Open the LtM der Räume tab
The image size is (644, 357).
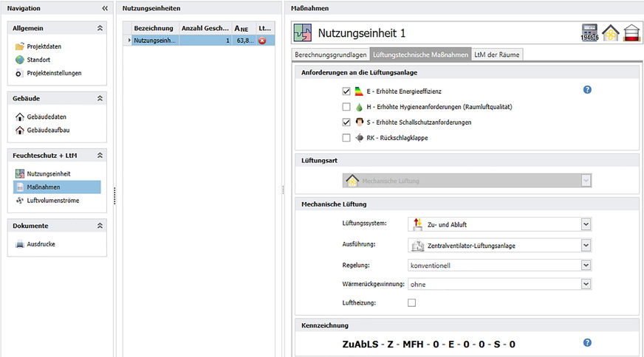coord(496,55)
